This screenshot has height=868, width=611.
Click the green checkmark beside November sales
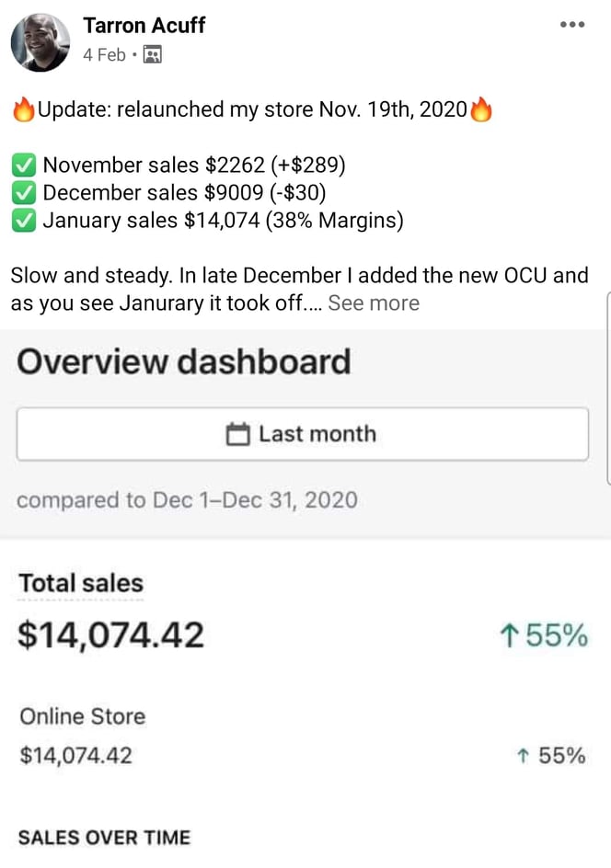point(24,166)
